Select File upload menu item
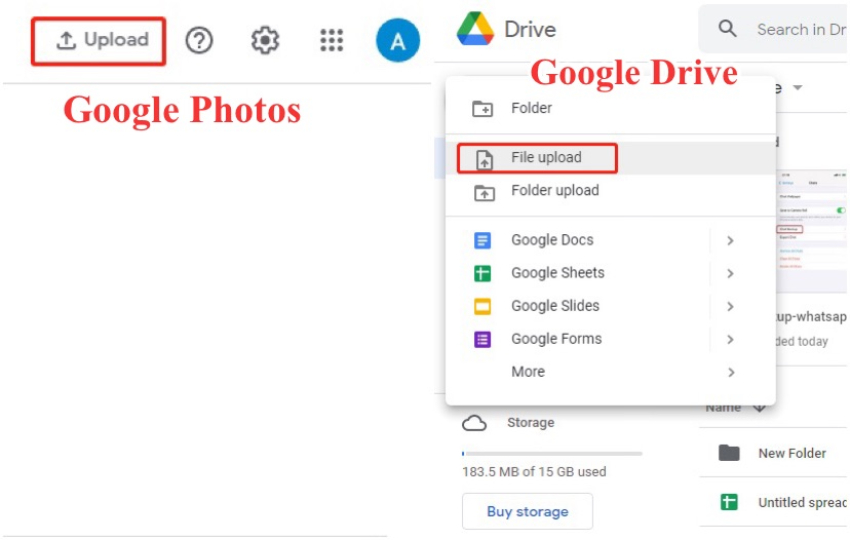 [610, 158]
